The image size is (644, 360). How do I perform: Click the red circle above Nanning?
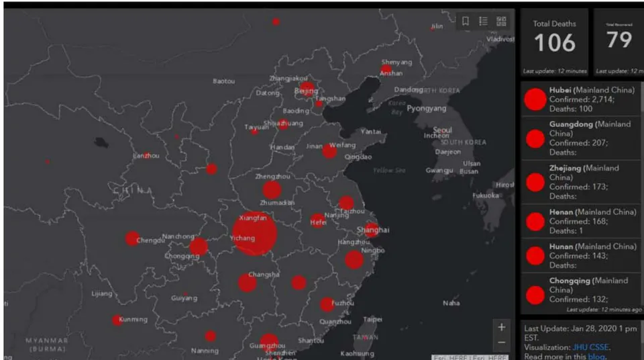pyautogui.click(x=211, y=336)
